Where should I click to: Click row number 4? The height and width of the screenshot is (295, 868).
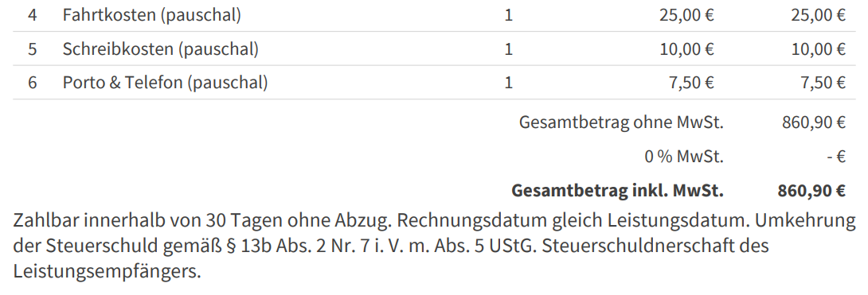coord(33,15)
